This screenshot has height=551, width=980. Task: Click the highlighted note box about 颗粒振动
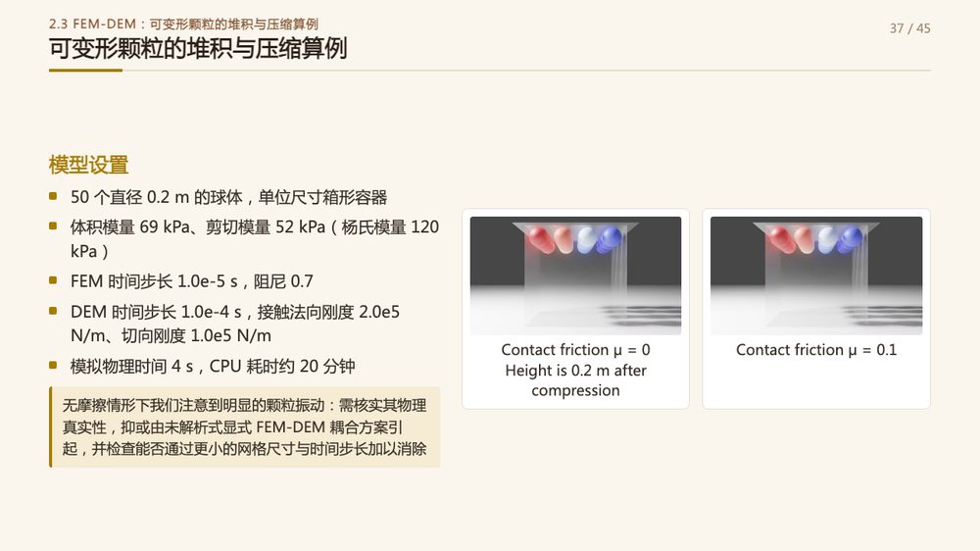[245, 427]
